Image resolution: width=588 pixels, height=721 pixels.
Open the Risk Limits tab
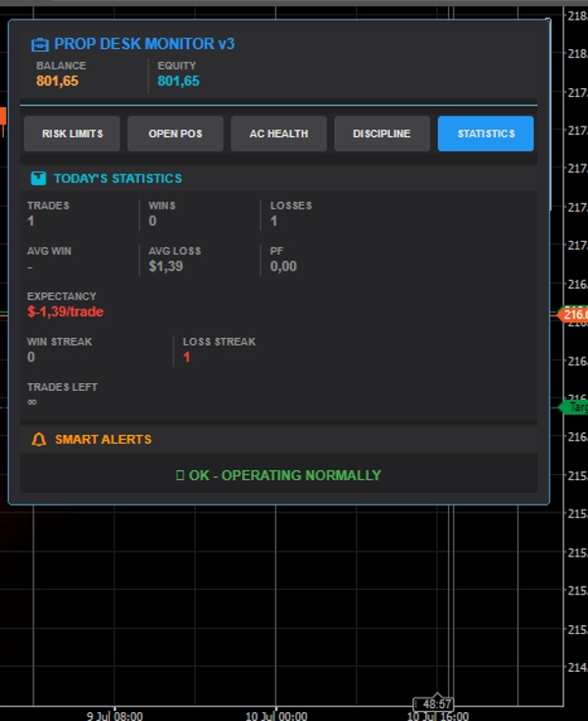pyautogui.click(x=73, y=134)
